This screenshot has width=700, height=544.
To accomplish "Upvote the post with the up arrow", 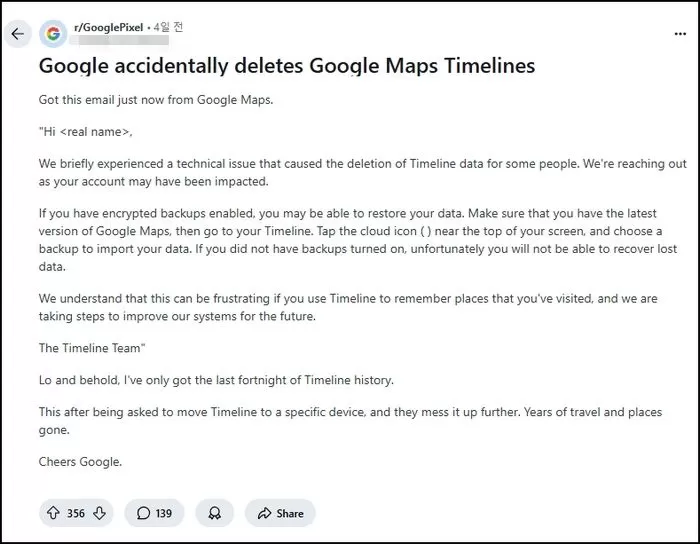I will click(x=53, y=513).
